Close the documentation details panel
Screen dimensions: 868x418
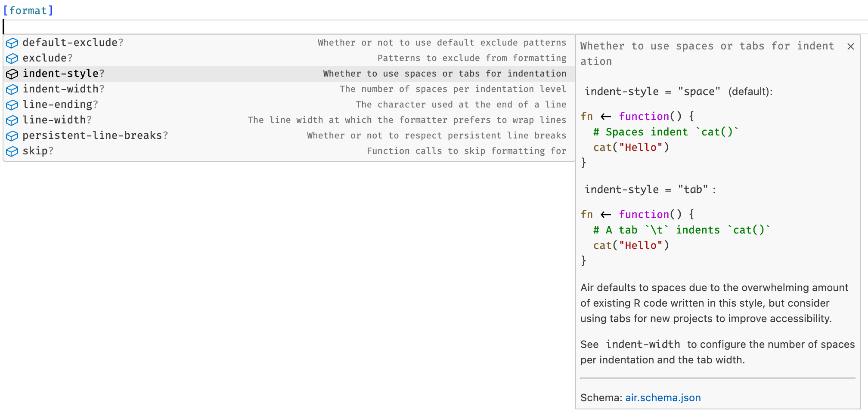tap(850, 46)
